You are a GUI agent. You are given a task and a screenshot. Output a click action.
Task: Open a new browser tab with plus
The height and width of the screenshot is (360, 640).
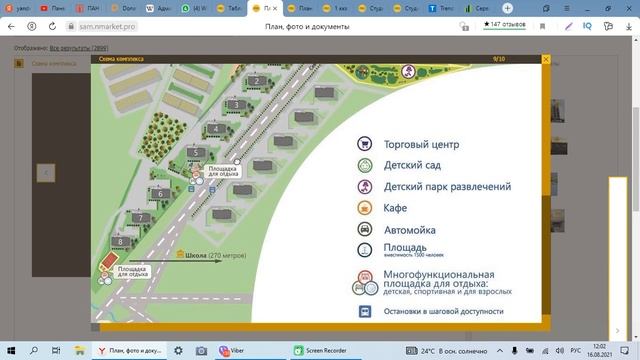pyautogui.click(x=507, y=8)
